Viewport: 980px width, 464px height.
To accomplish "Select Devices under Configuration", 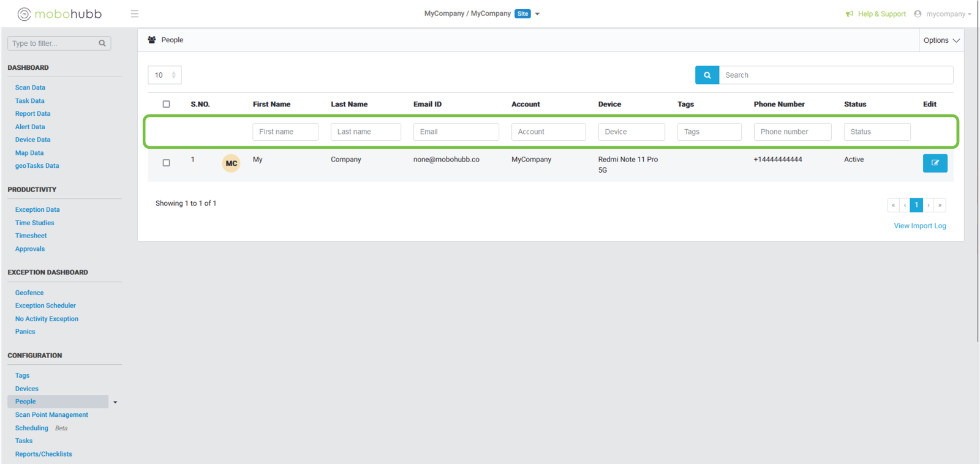I will [x=27, y=389].
